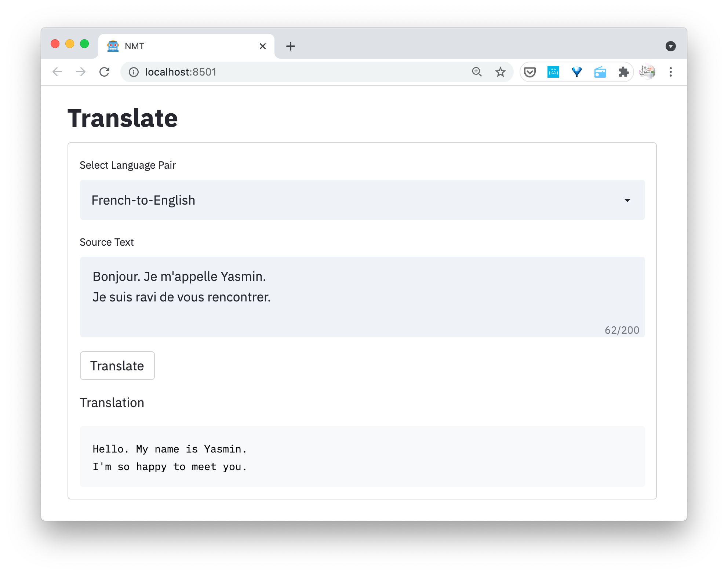This screenshot has height=575, width=728.
Task: Click the Source Text label
Action: (107, 242)
